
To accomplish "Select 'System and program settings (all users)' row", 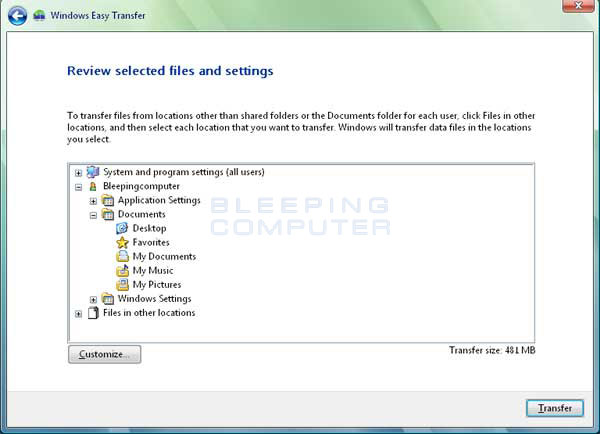I will (184, 172).
